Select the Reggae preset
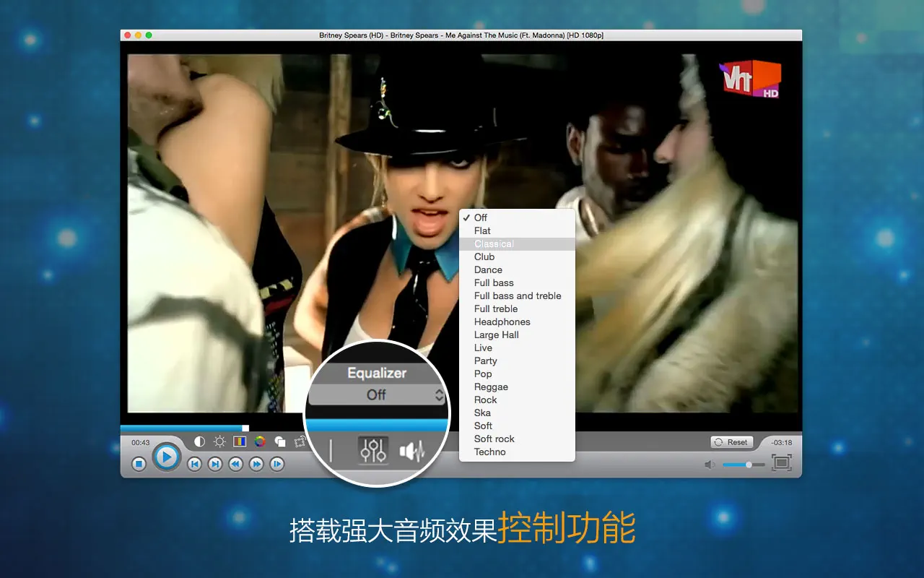924x578 pixels. tap(517, 387)
